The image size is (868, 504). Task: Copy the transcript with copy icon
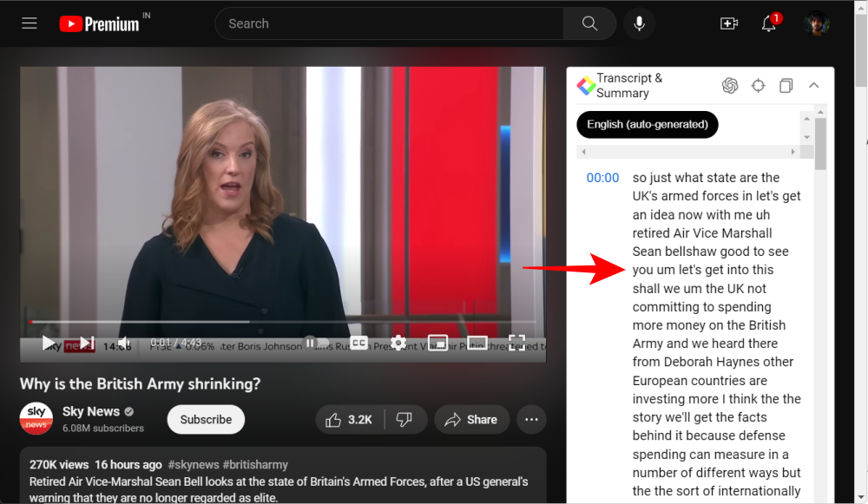point(786,85)
